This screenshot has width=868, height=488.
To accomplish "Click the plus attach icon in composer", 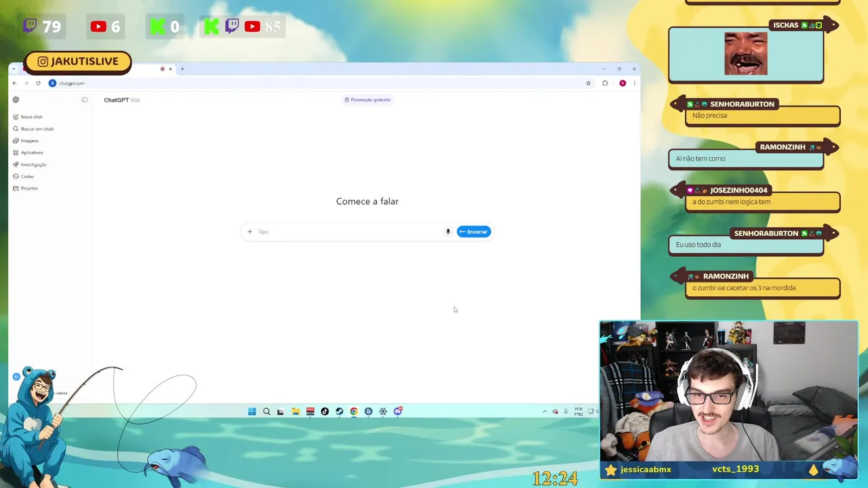I will point(250,232).
